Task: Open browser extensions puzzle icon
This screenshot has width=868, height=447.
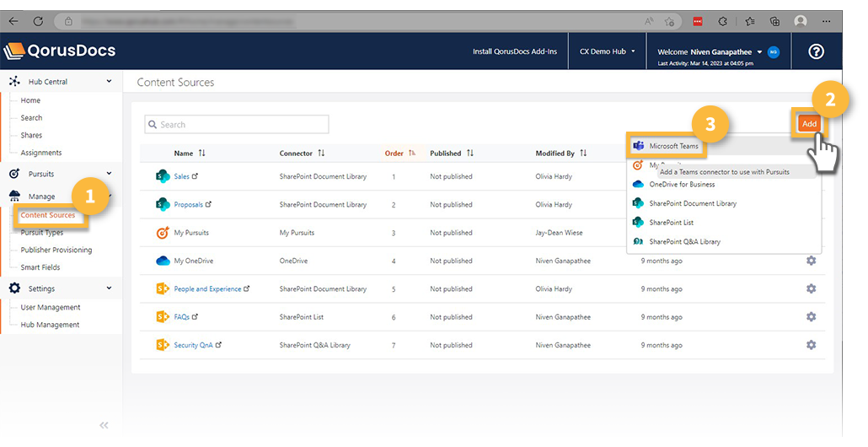Action: [x=722, y=22]
